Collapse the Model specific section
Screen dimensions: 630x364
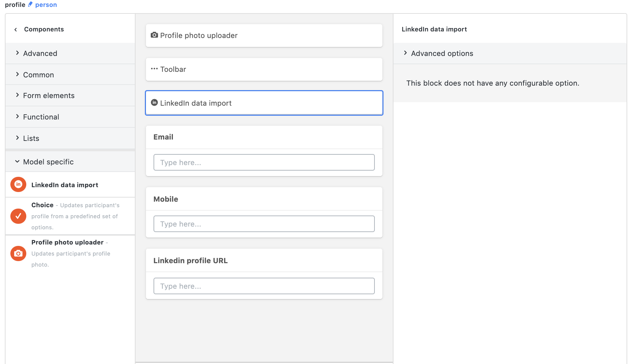pos(48,162)
